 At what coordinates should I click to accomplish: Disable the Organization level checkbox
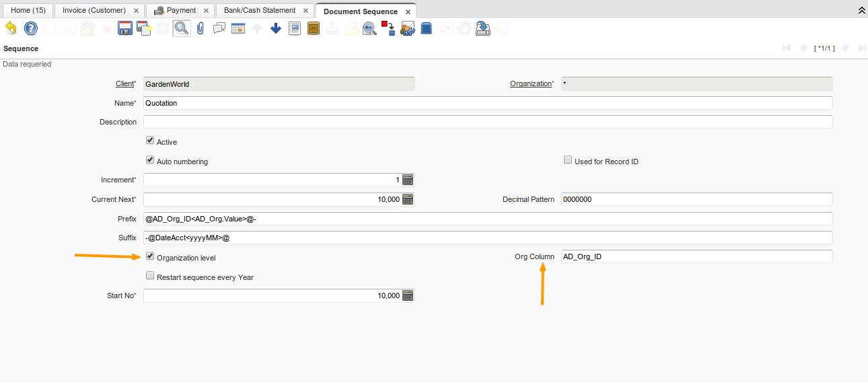150,256
